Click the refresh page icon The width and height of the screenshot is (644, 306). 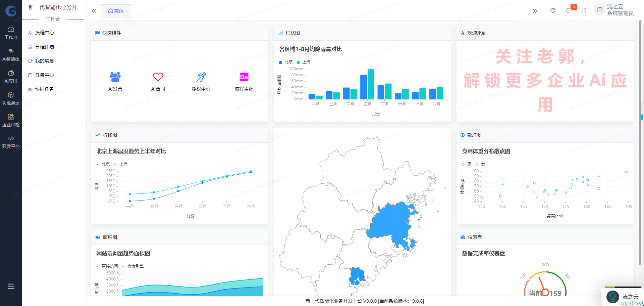pos(552,11)
